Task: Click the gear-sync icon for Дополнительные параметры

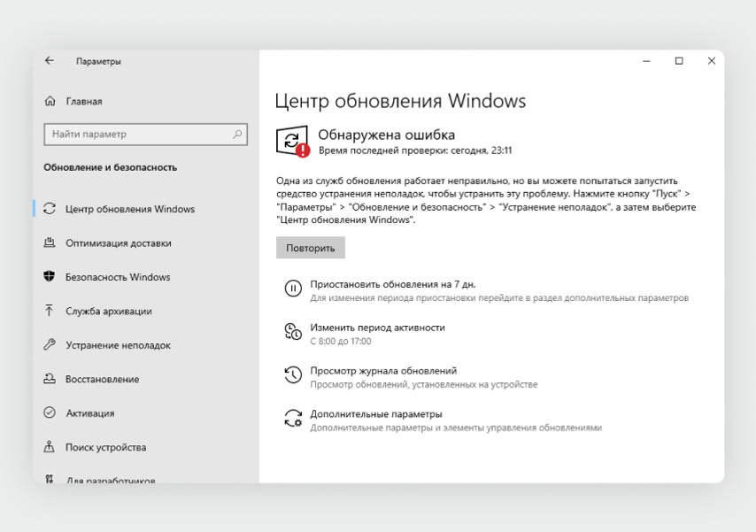Action: [x=293, y=418]
